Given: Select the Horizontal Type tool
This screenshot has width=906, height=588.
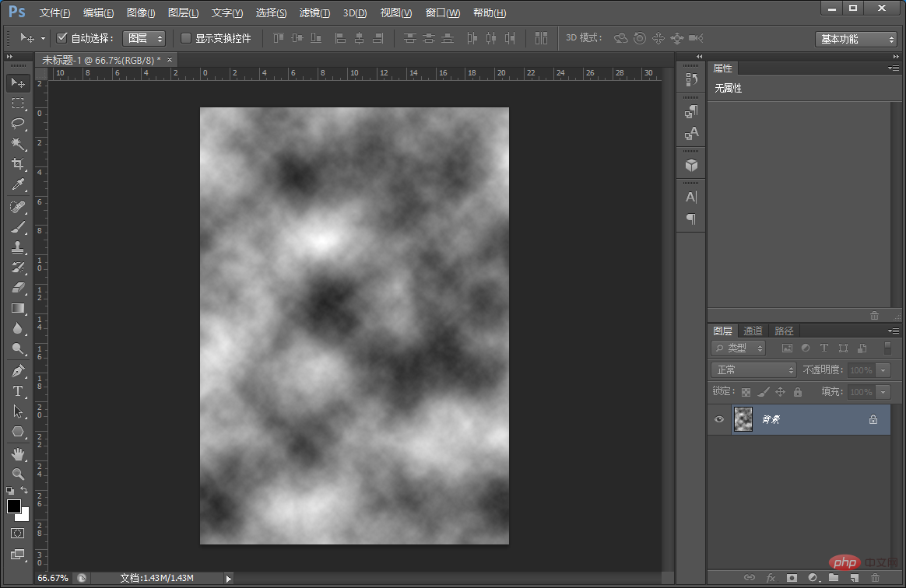Looking at the screenshot, I should [18, 391].
